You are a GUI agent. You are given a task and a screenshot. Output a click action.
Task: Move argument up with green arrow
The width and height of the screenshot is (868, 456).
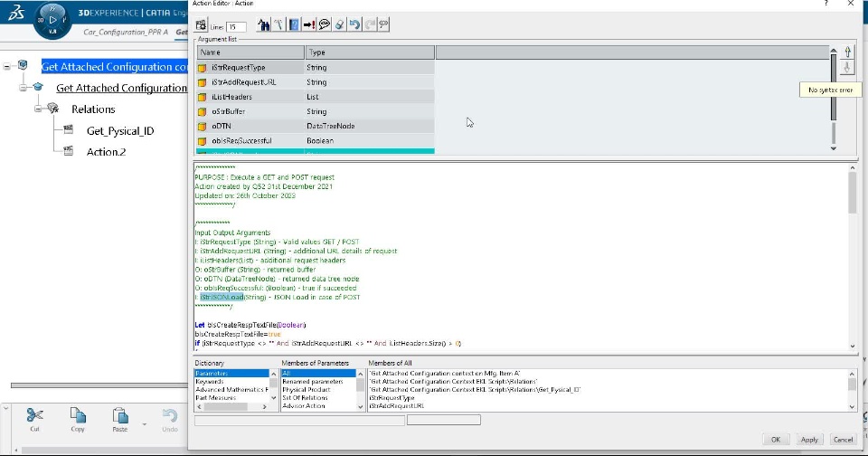tap(847, 52)
